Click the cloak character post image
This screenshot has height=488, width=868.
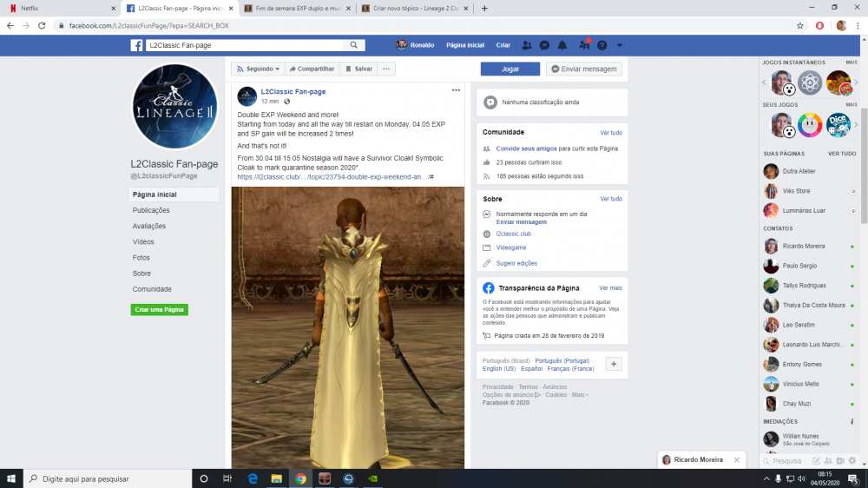(348, 328)
